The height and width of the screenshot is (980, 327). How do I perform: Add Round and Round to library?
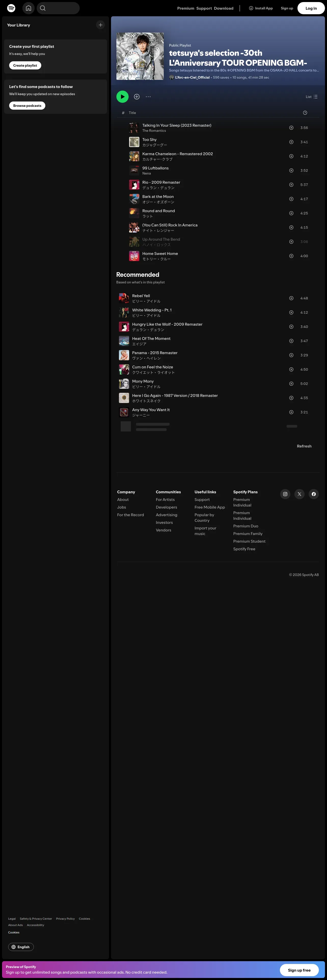(291, 213)
